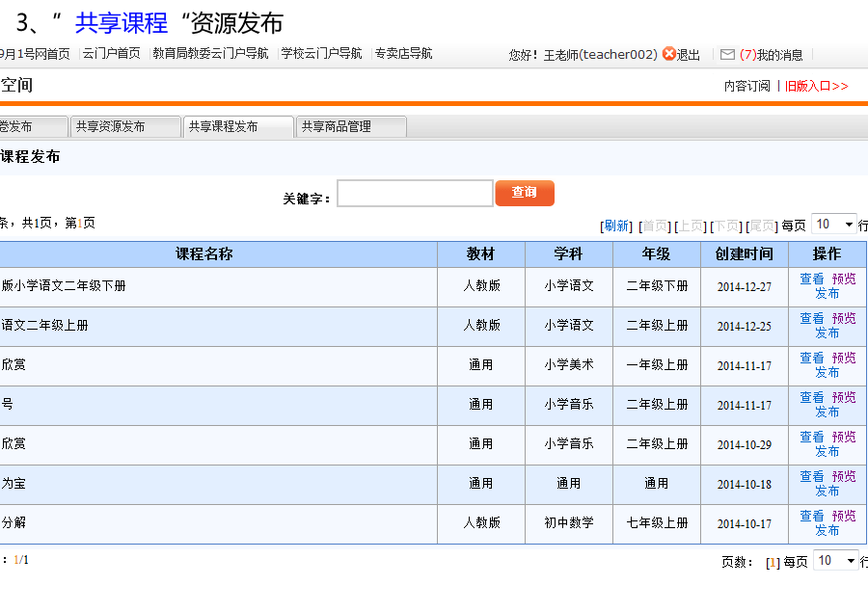Switch to the 共享资源发布 tab

coord(125,126)
